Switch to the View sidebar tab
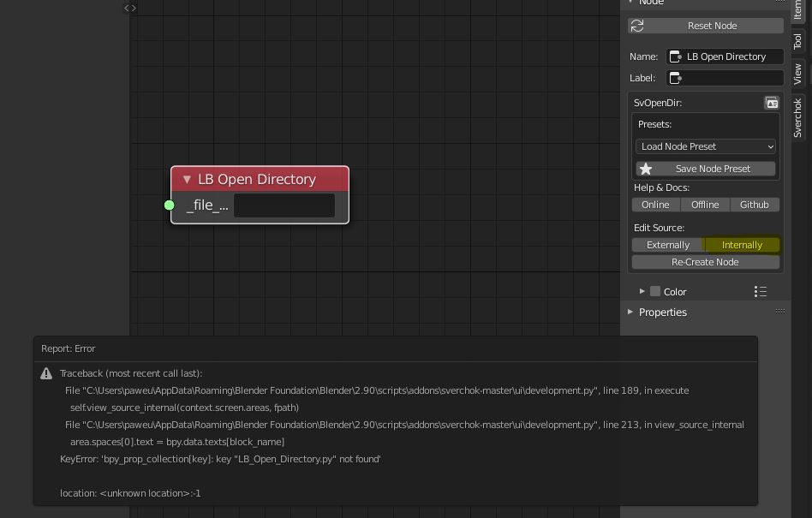This screenshot has width=812, height=518. point(797,74)
